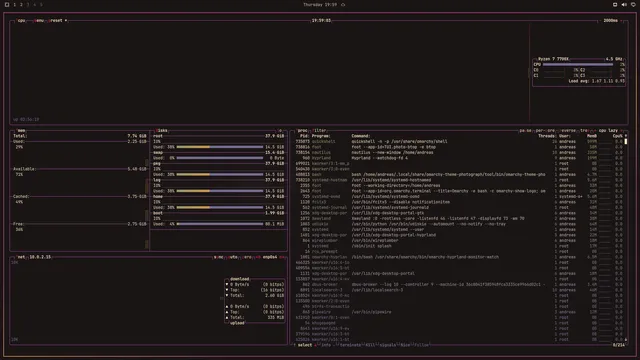The height and width of the screenshot is (360, 640).
Task: Select the wireplumber process row
Action: coord(459,240)
